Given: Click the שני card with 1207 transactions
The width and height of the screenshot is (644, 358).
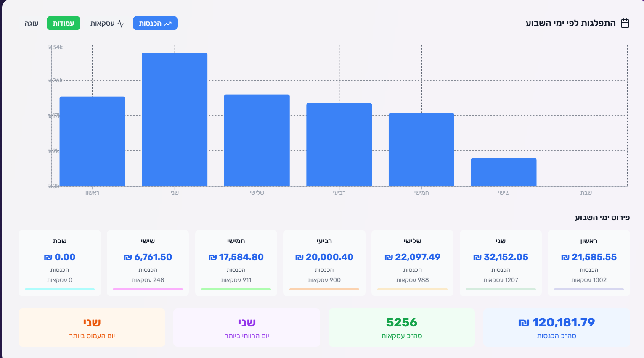Looking at the screenshot, I should click(501, 263).
